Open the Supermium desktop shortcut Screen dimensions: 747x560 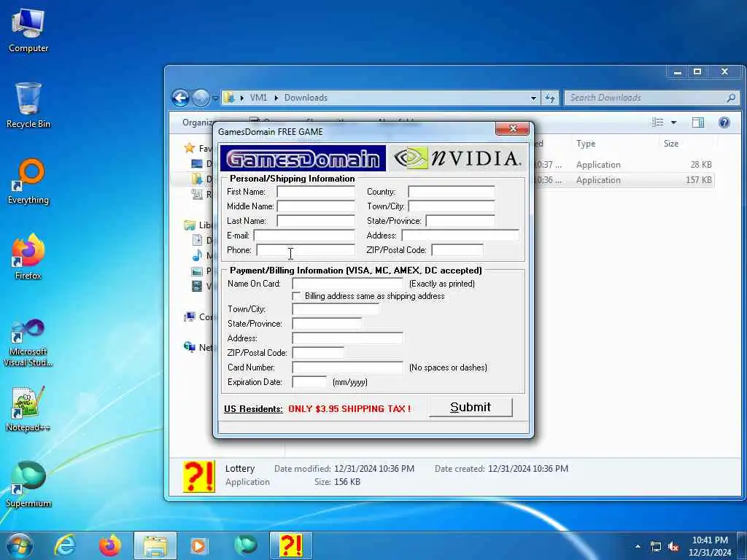[28, 484]
